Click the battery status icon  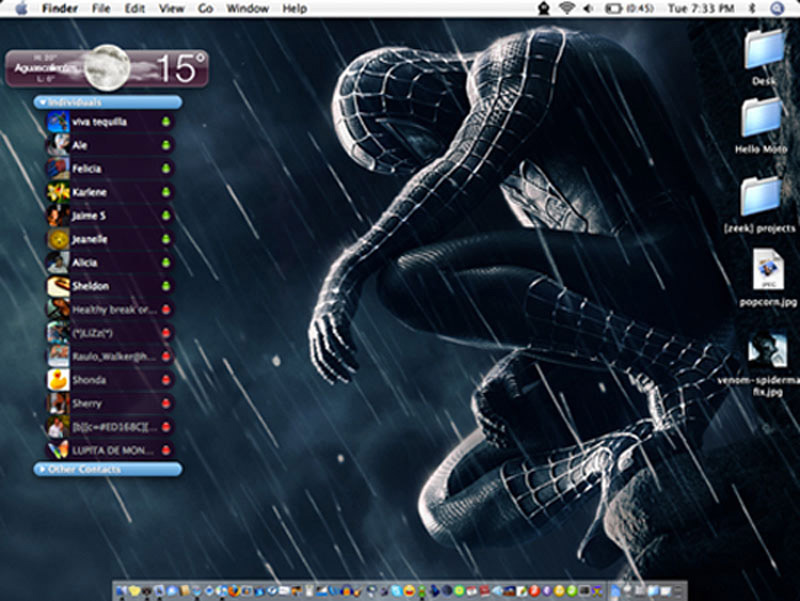click(612, 8)
